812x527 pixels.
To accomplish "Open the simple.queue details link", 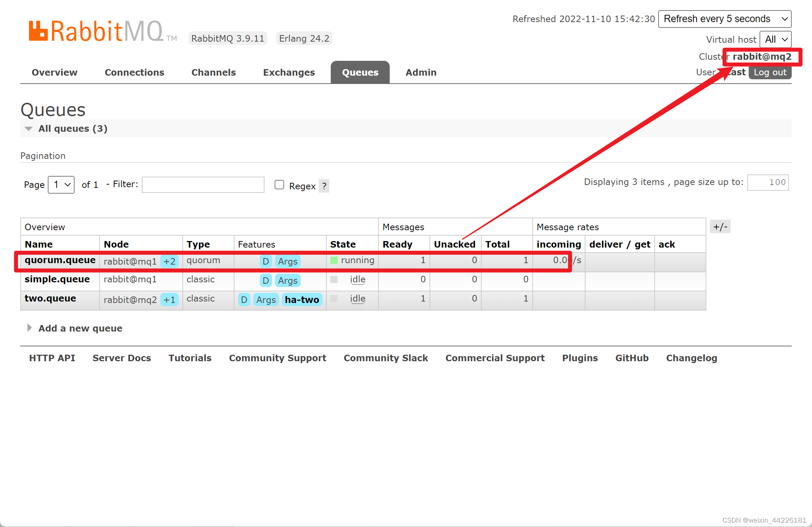I will point(57,279).
